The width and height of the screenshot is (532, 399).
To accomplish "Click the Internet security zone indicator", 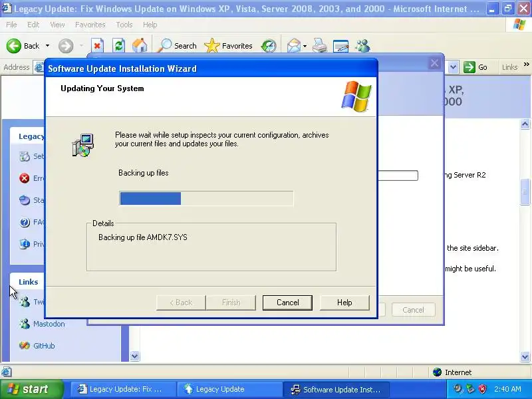I will pos(452,372).
